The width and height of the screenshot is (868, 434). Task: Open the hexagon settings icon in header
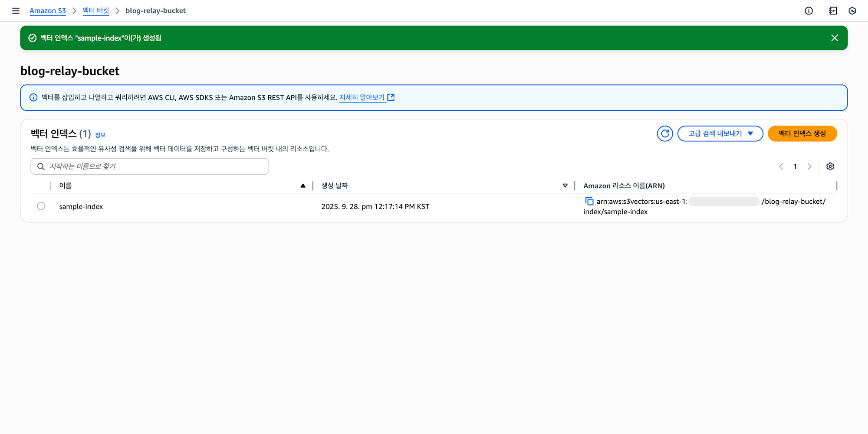(x=852, y=11)
